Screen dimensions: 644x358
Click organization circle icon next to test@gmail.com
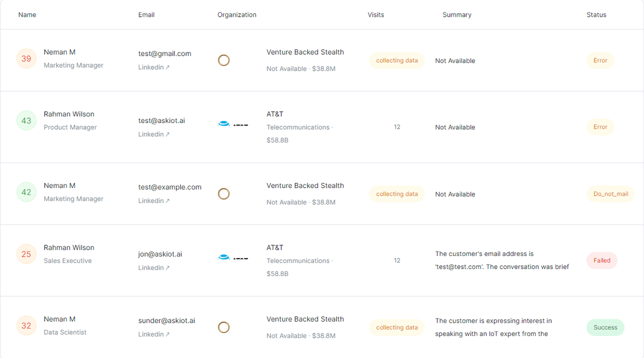[224, 60]
